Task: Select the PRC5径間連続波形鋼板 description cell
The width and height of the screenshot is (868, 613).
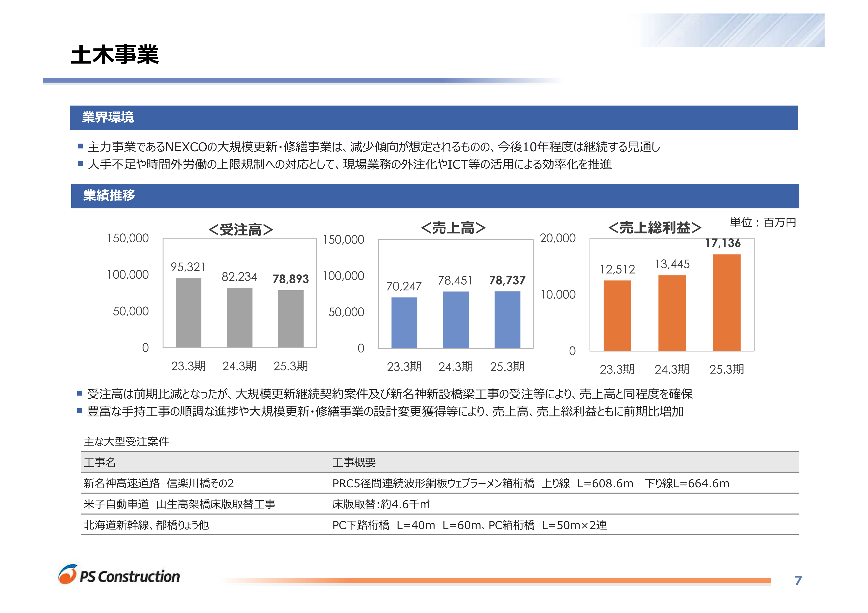Action: (x=531, y=483)
